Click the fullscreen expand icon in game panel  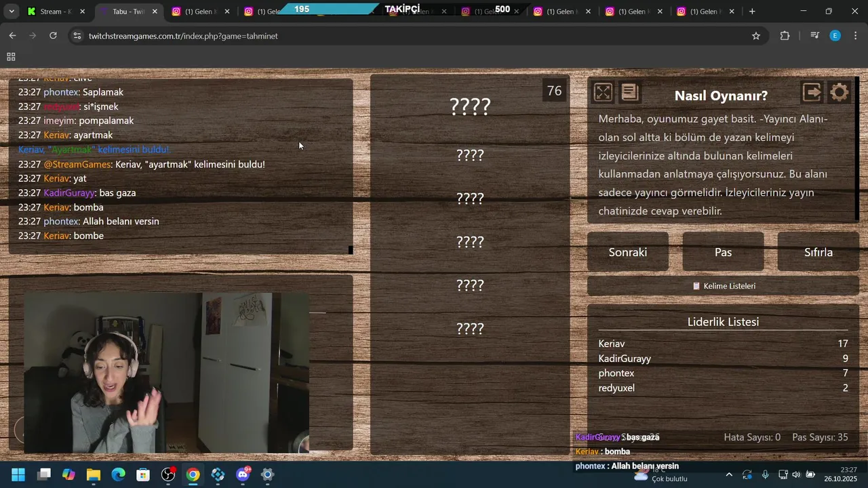[x=603, y=92]
